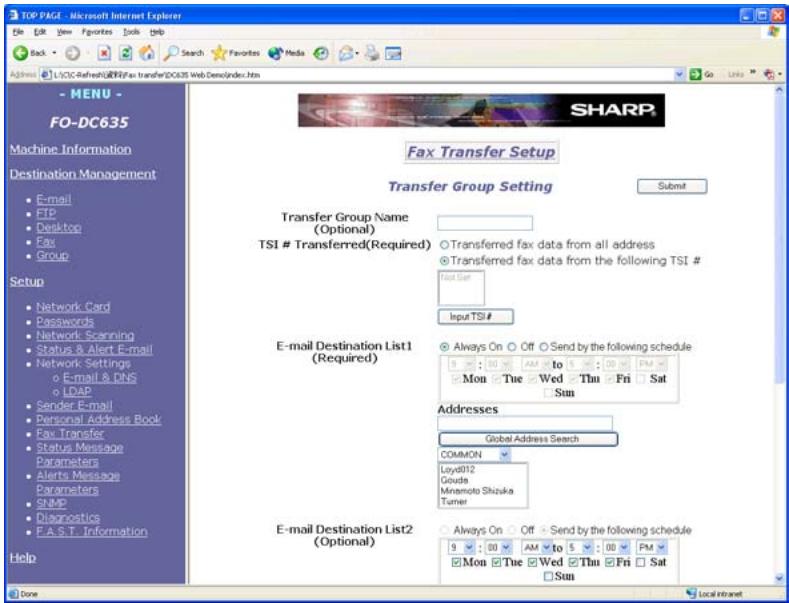
Task: Enable Sat checkbox in List2 schedule
Action: click(x=640, y=562)
